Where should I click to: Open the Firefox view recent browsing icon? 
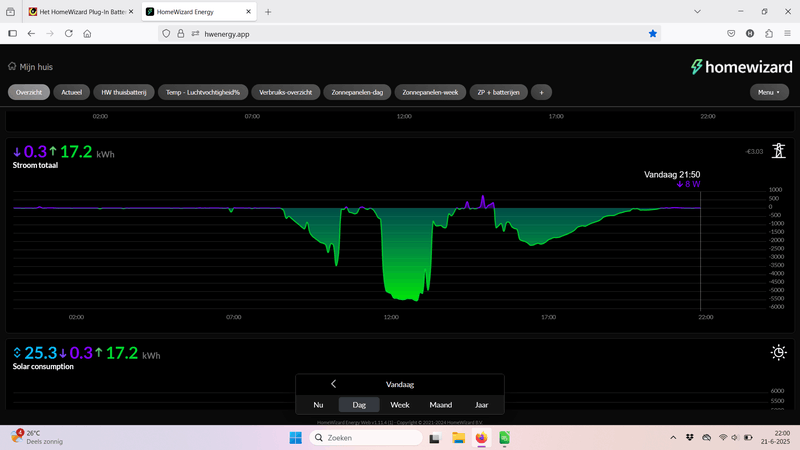10,12
